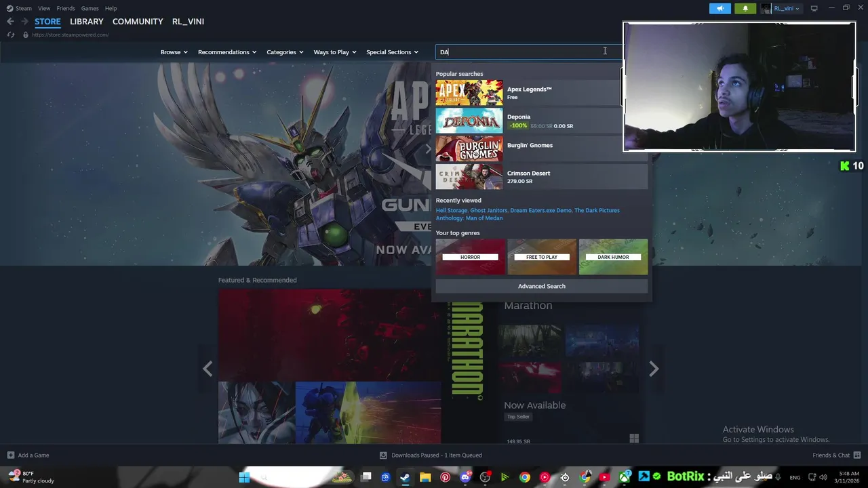Open the green notifications bell
Screen dimensions: 868x488
tap(745, 8)
